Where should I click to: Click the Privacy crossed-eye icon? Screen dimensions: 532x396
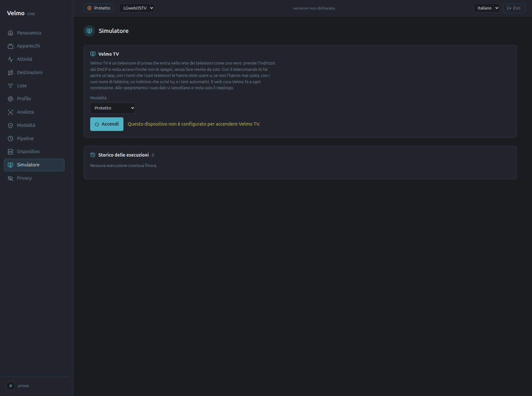tap(10, 178)
